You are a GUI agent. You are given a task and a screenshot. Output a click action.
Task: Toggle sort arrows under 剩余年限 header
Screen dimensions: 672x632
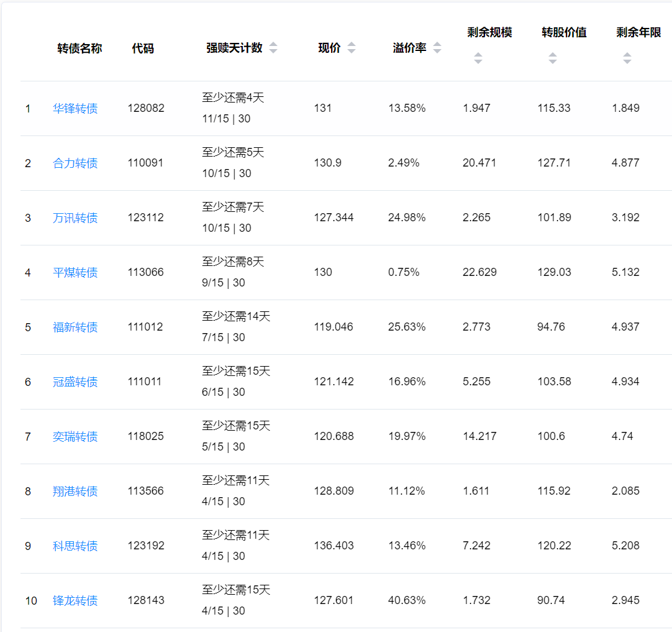point(627,58)
